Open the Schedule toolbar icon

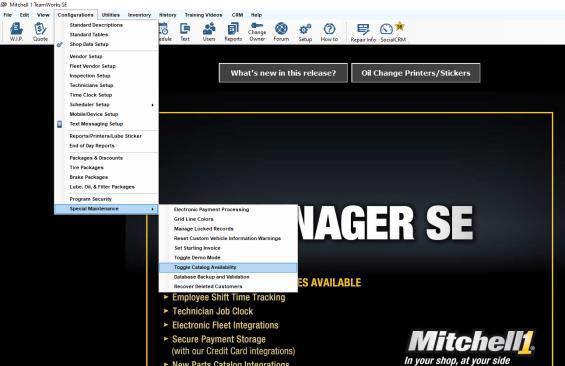pyautogui.click(x=164, y=32)
